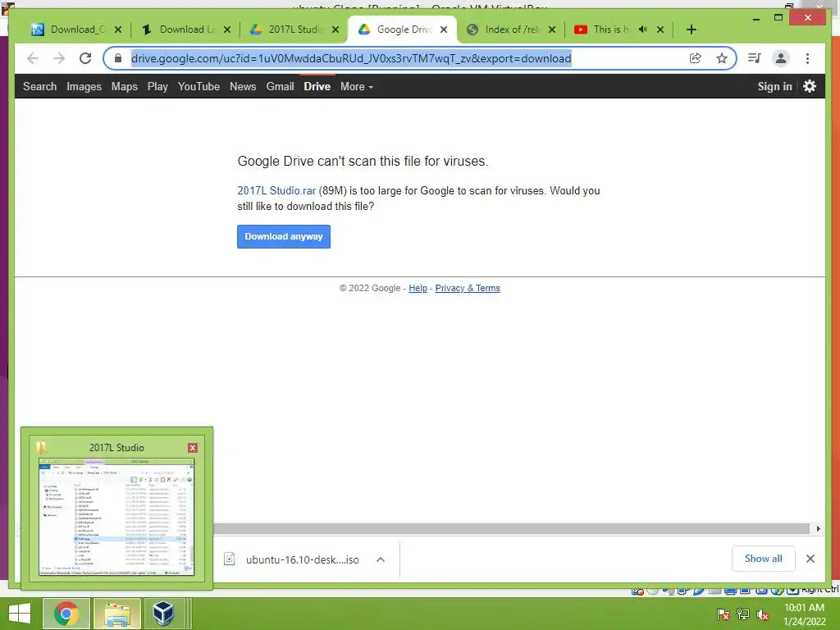Screen dimensions: 840x630
Task: Open YouTube in the Google bar
Action: pos(199,87)
